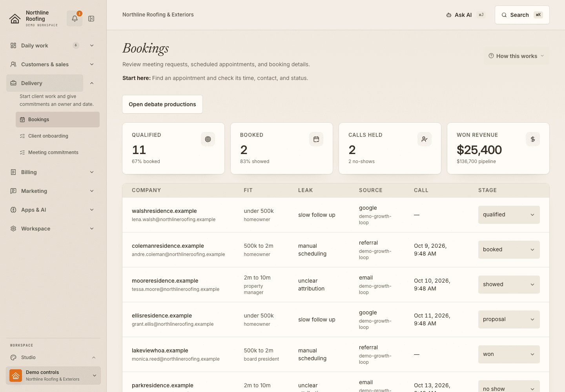Click the orange Demo controls house icon
Viewport: 565px width, 392px height.
[x=16, y=376]
